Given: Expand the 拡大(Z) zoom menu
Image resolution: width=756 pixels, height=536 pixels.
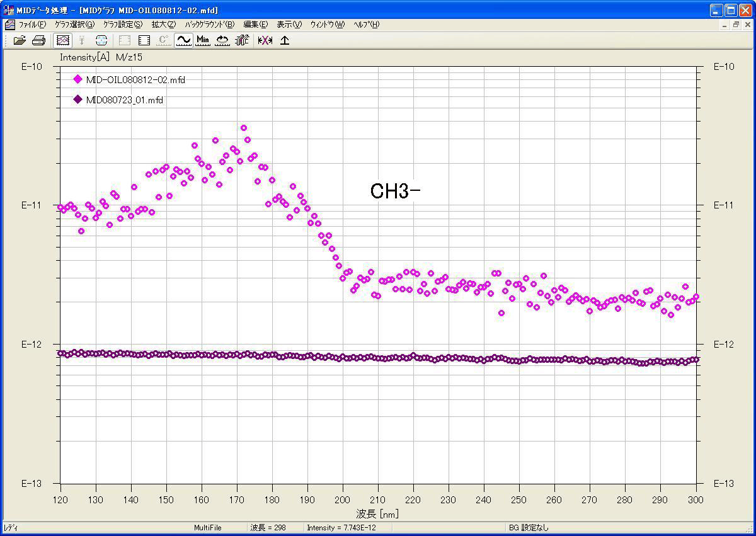Looking at the screenshot, I should (163, 25).
